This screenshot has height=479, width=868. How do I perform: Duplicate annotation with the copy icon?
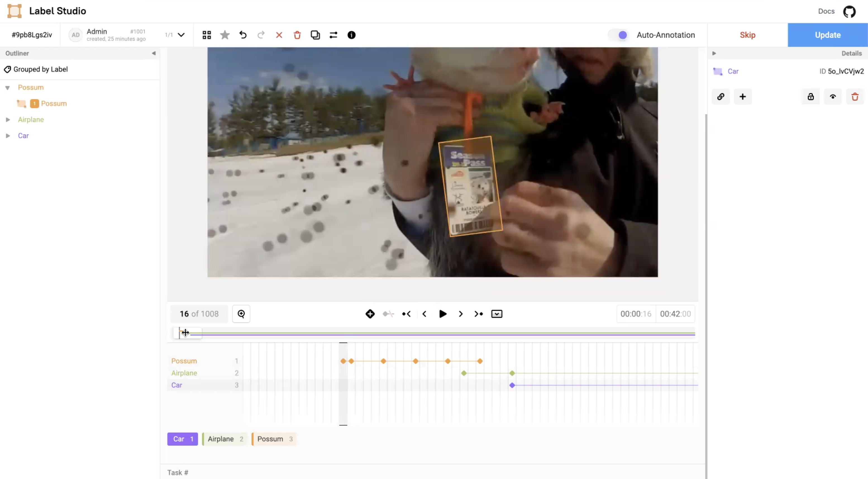pos(315,35)
